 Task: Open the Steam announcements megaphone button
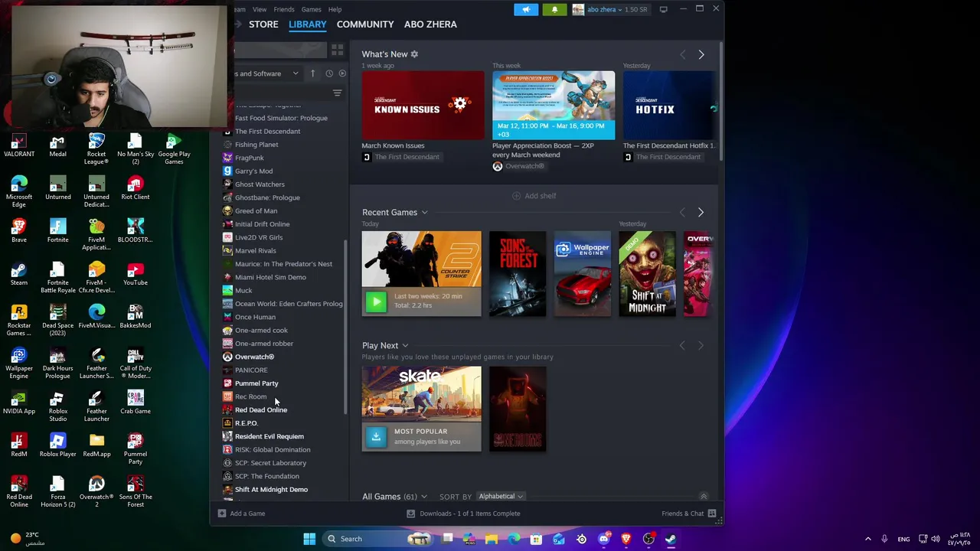tap(526, 9)
